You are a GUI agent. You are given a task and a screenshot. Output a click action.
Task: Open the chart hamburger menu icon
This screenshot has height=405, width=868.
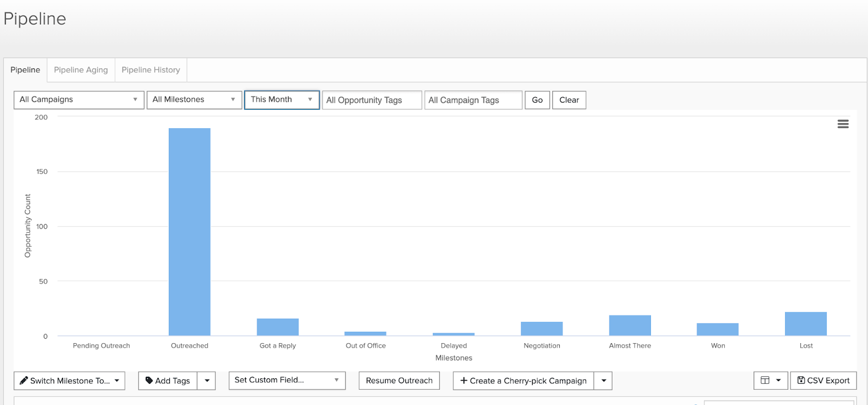[x=843, y=124]
